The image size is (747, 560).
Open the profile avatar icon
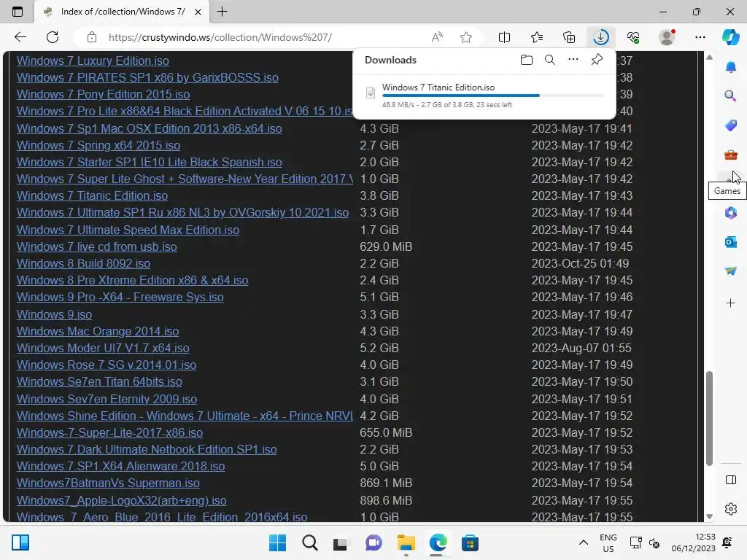tap(667, 37)
